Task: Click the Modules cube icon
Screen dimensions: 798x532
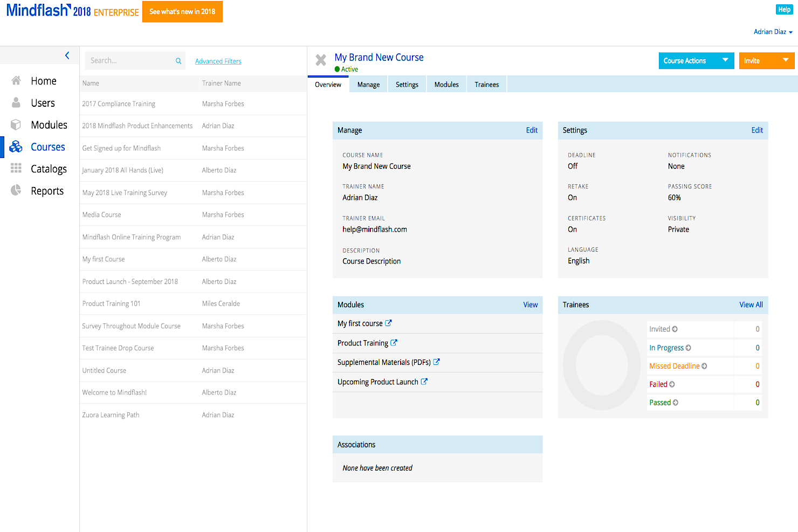Action: tap(16, 125)
